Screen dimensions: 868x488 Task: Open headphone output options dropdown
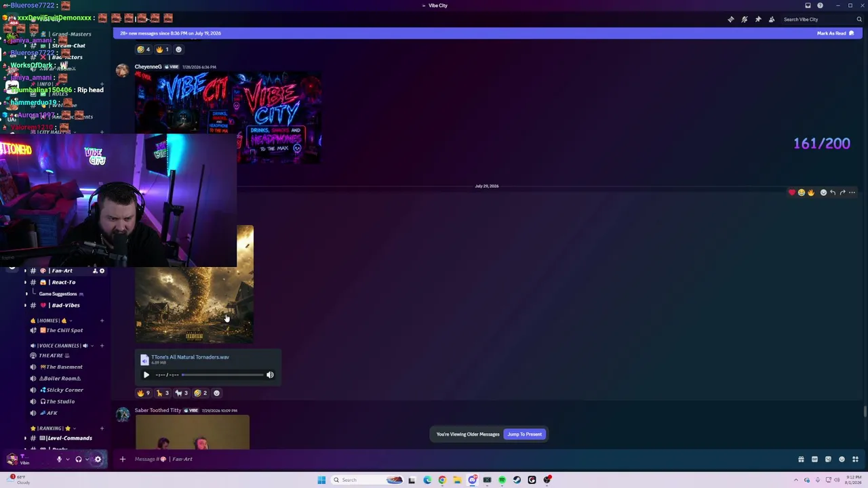tap(87, 460)
